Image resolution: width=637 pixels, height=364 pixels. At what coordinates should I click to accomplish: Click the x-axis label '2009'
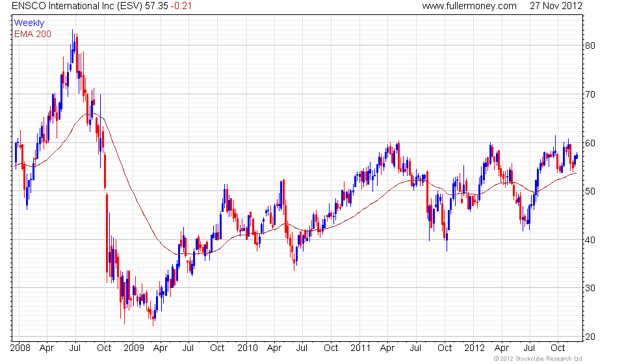click(x=134, y=348)
